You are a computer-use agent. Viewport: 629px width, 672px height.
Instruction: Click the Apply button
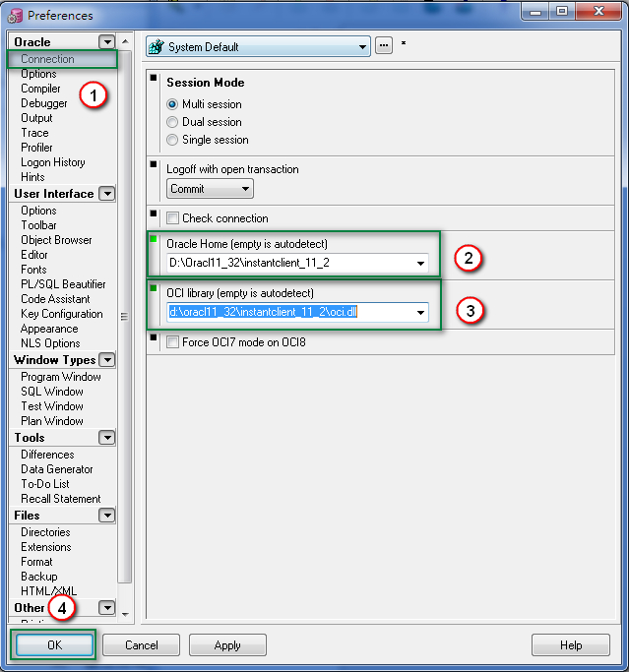pyautogui.click(x=227, y=645)
